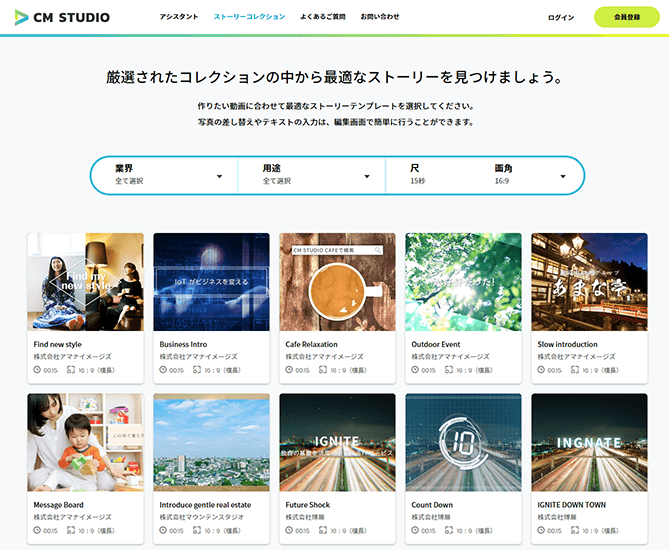Open the Count Down thumbnail

tap(463, 442)
